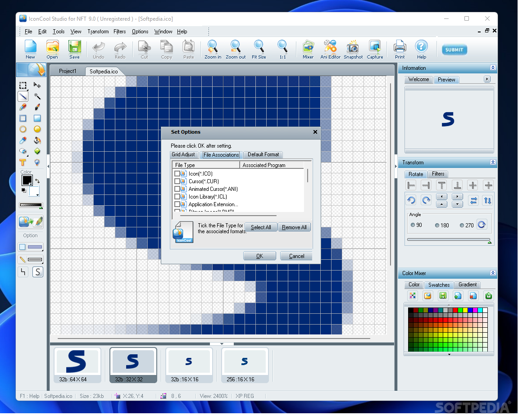Click the Print toolbar icon
518x420 pixels.
[x=400, y=50]
